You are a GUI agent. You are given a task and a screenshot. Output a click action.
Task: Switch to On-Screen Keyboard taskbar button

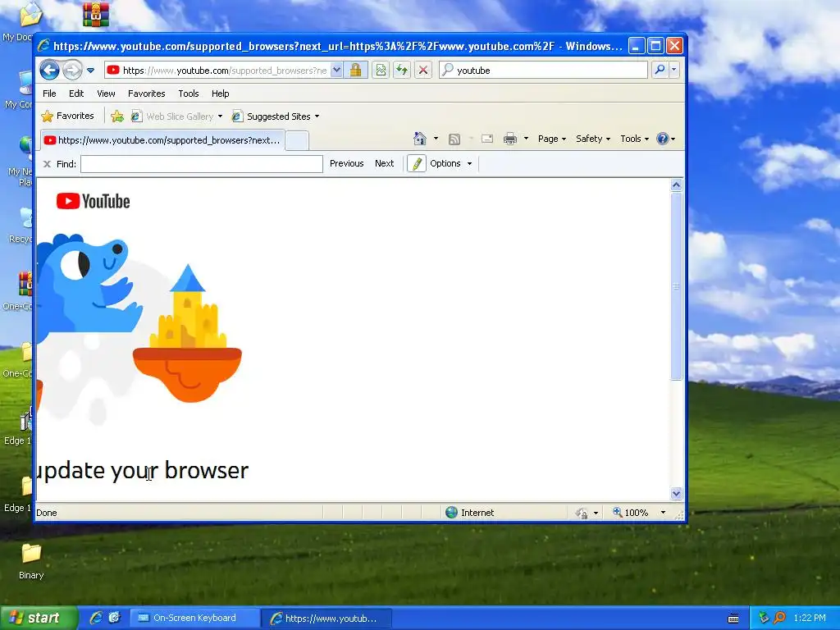[194, 618]
